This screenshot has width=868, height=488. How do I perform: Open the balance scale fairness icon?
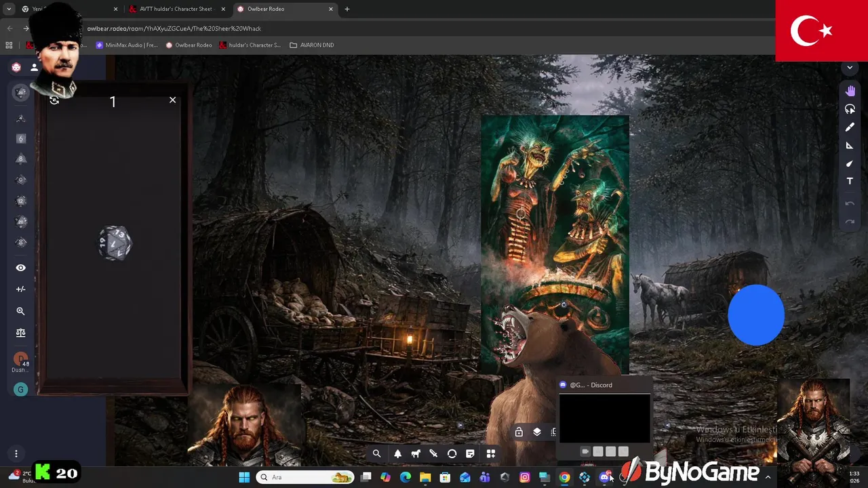(x=20, y=333)
